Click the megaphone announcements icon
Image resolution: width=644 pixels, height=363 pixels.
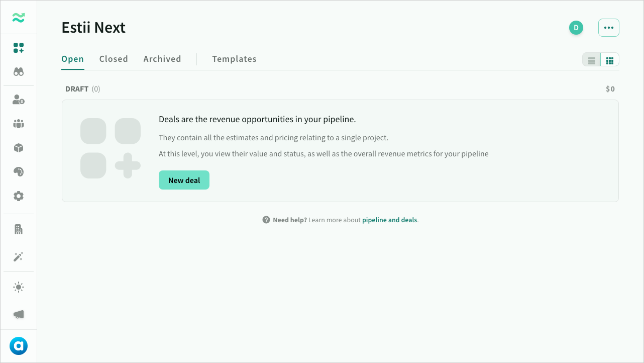(x=19, y=314)
